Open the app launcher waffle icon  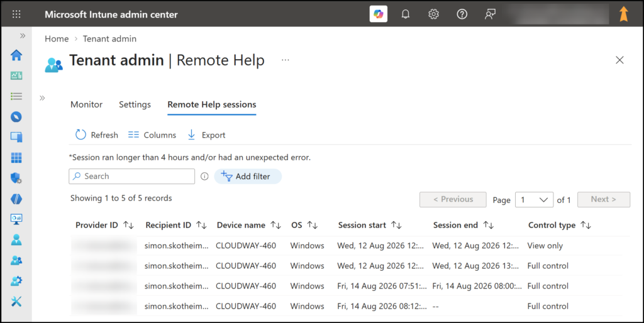pos(16,14)
